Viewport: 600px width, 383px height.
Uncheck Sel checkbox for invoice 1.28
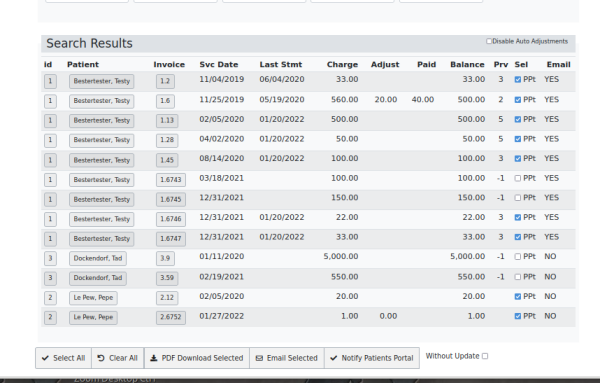point(518,139)
